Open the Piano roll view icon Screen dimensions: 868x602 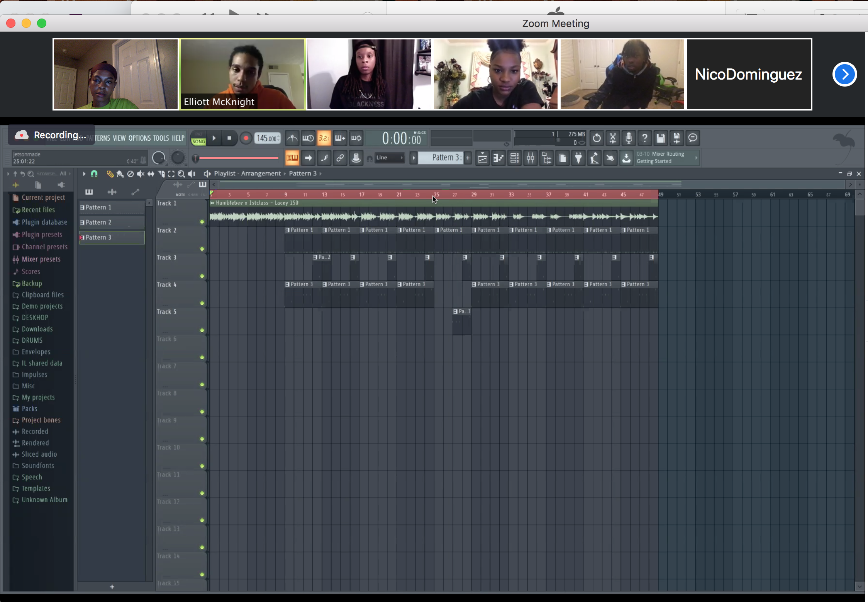point(498,158)
